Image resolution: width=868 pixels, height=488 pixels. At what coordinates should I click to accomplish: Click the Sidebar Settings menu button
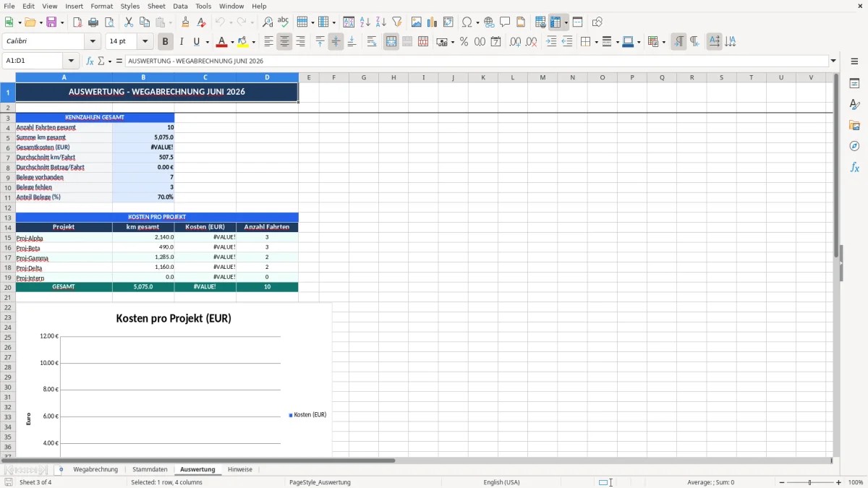pos(854,61)
